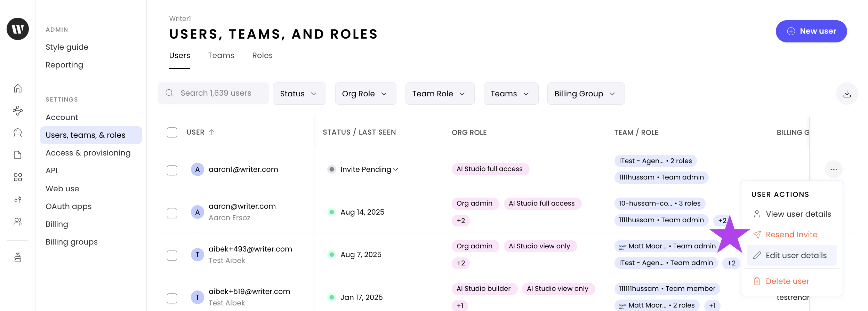Viewport: 868px width, 311px height.
Task: Open the Billing Group filter dropdown
Action: 586,94
